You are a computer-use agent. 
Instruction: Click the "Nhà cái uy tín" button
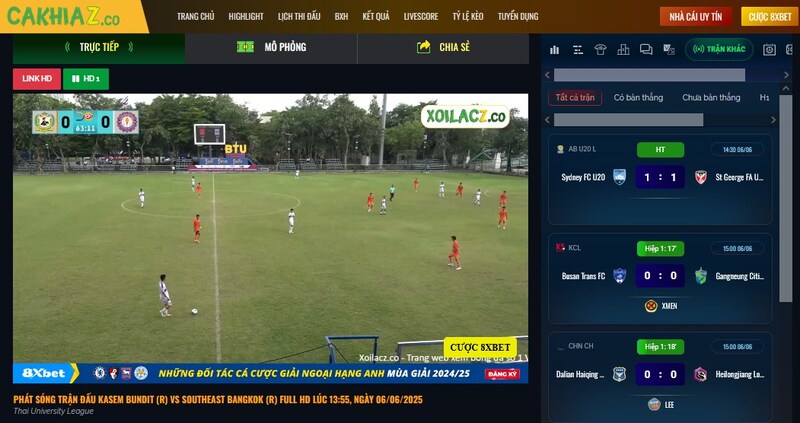[x=697, y=17]
